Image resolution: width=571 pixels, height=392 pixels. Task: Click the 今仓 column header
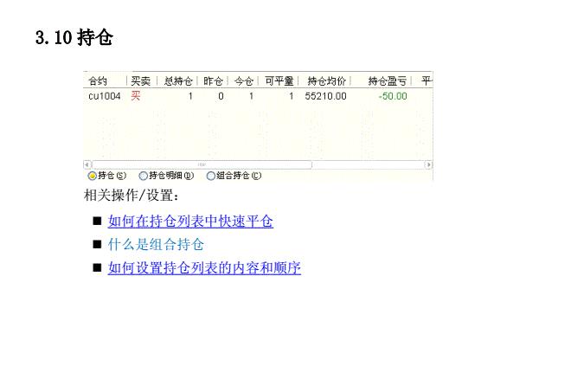[x=243, y=80]
